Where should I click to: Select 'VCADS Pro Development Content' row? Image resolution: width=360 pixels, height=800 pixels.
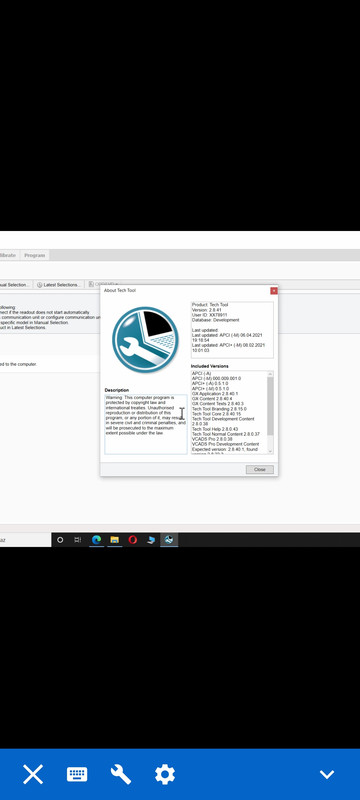(x=225, y=444)
